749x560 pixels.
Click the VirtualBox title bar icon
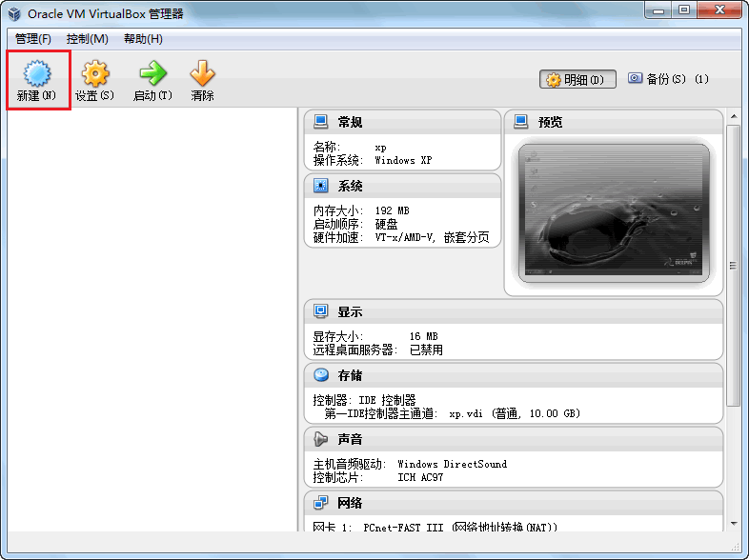coord(14,13)
